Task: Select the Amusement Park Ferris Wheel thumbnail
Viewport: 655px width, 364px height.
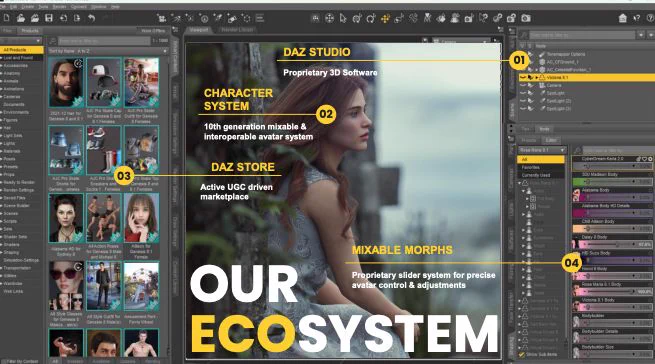Action: [x=141, y=287]
